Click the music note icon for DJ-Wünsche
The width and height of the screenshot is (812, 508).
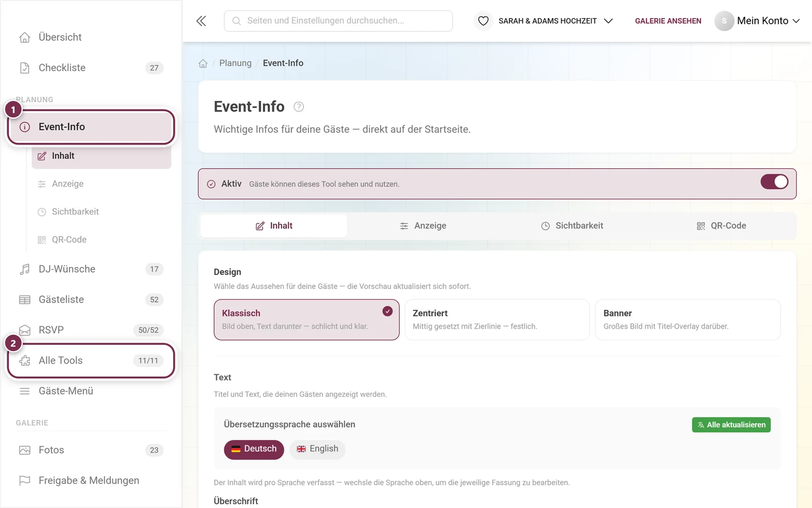pos(25,269)
